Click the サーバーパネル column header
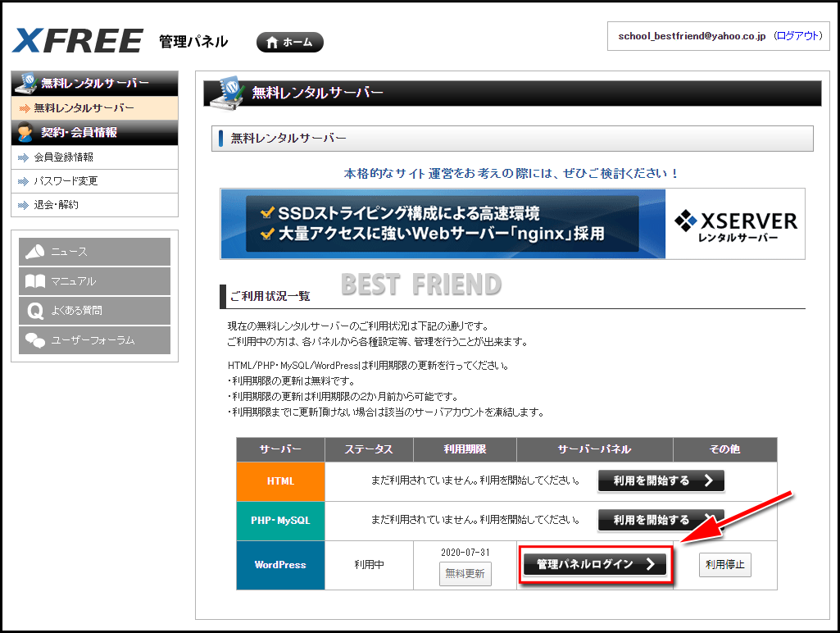The image size is (840, 633). tap(595, 449)
